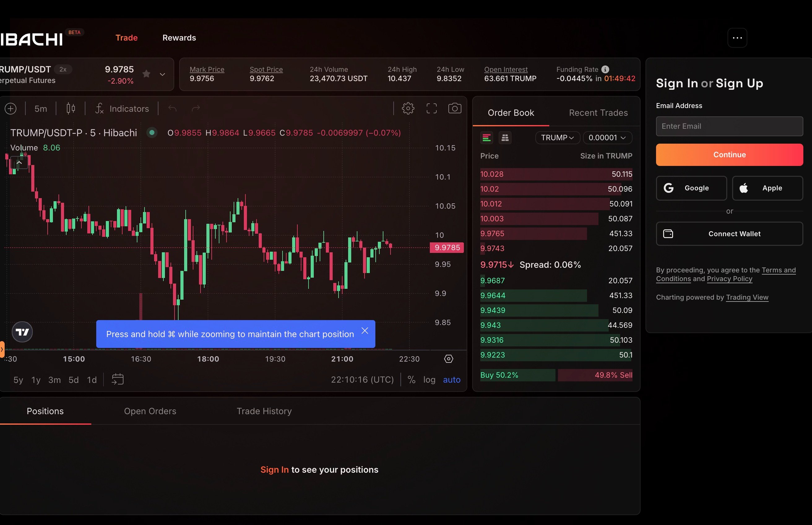Open chart settings gear
The height and width of the screenshot is (525, 812).
[408, 108]
